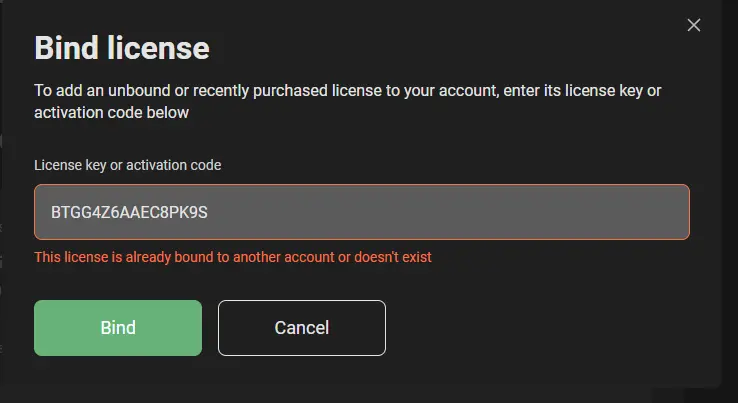Dismiss the dialog using the top-right cross icon

click(x=694, y=25)
